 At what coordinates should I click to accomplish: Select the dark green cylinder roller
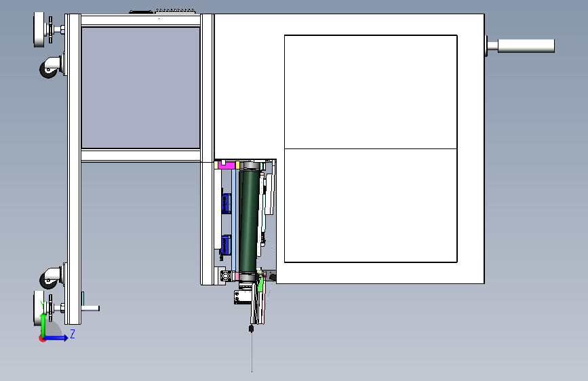click(x=248, y=221)
